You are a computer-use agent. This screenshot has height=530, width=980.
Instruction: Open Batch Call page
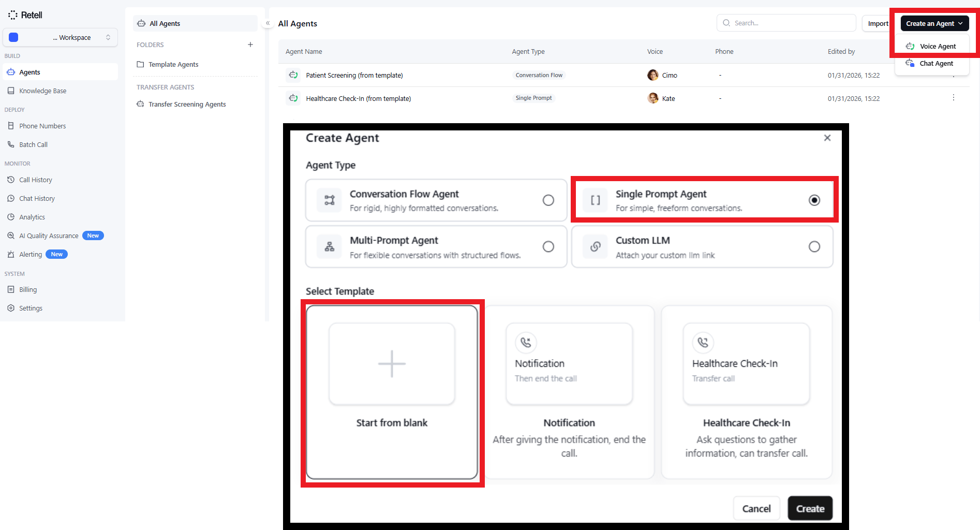click(x=61, y=144)
